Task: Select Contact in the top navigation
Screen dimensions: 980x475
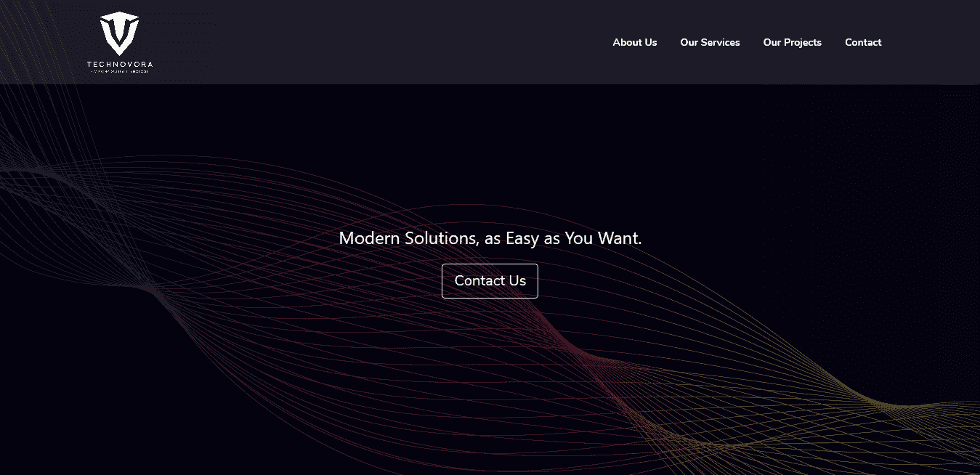Action: pyautogui.click(x=863, y=42)
